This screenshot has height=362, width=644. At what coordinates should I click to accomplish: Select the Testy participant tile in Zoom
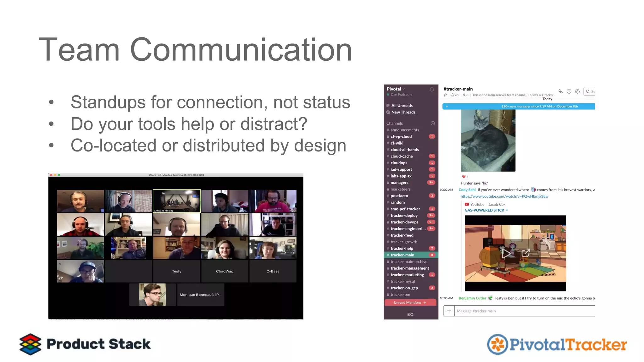point(177,271)
